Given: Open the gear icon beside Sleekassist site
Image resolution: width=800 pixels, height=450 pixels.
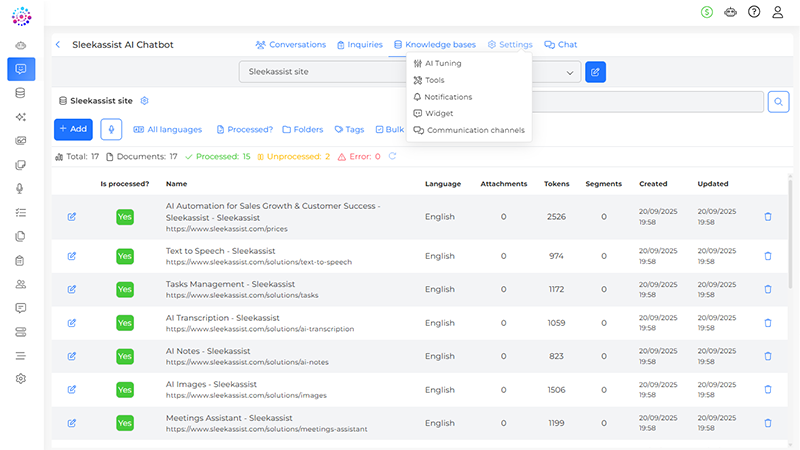Looking at the screenshot, I should [x=145, y=101].
